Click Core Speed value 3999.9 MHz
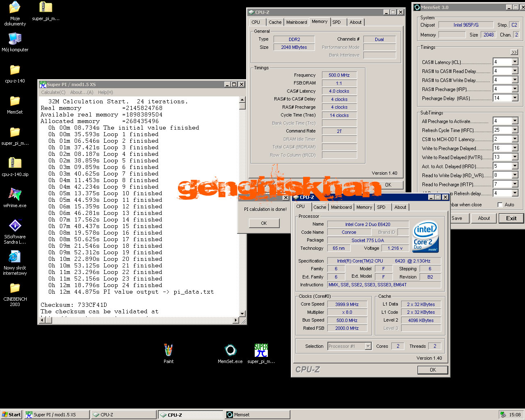The height and width of the screenshot is (420, 525). 347,304
